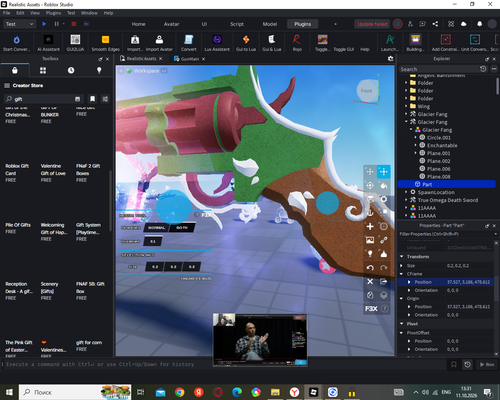500x400 pixels.
Task: Switch to the Avatar ribbon tab
Action: (x=171, y=24)
